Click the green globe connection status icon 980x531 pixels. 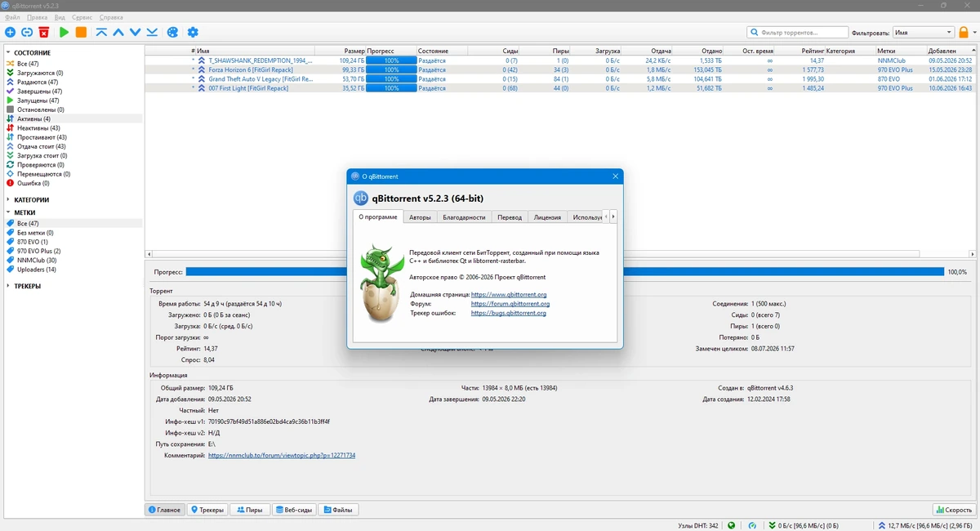pyautogui.click(x=732, y=525)
